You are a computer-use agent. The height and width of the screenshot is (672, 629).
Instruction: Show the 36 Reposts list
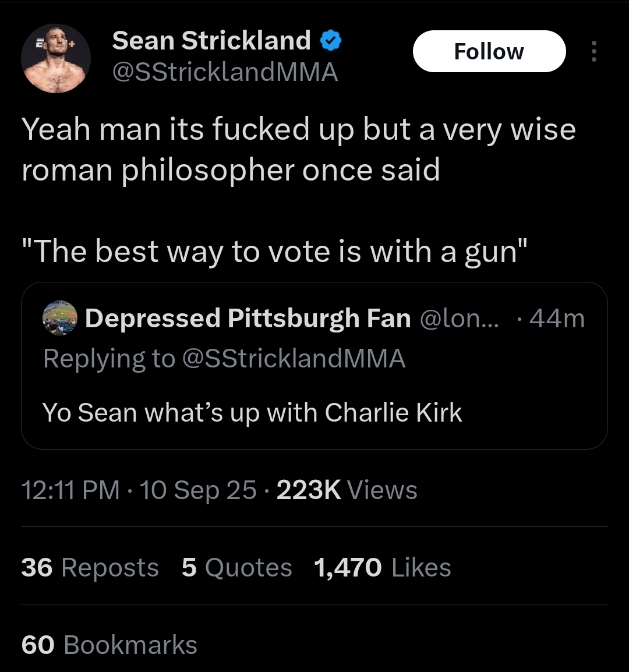90,567
